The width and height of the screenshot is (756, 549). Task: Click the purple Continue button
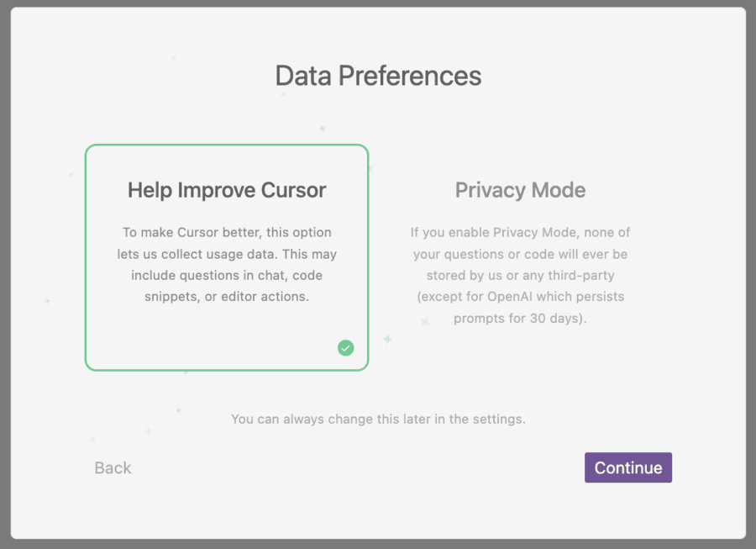tap(628, 467)
